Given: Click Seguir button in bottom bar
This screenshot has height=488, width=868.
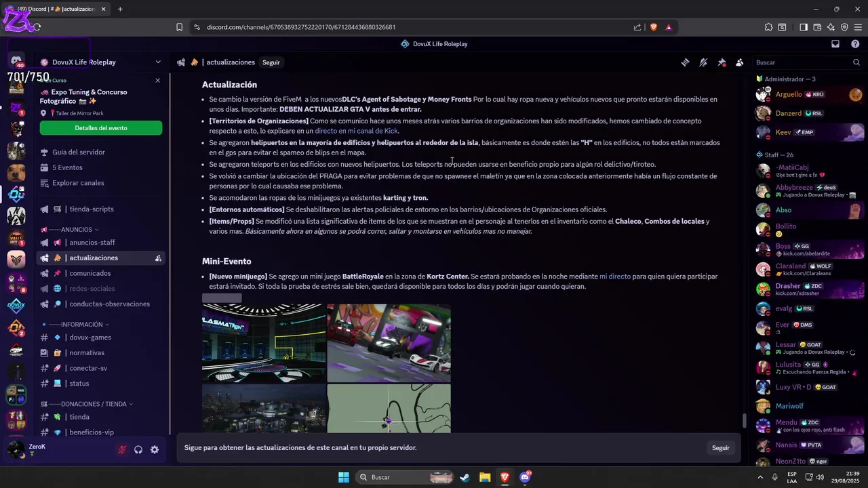Looking at the screenshot, I should 721,448.
